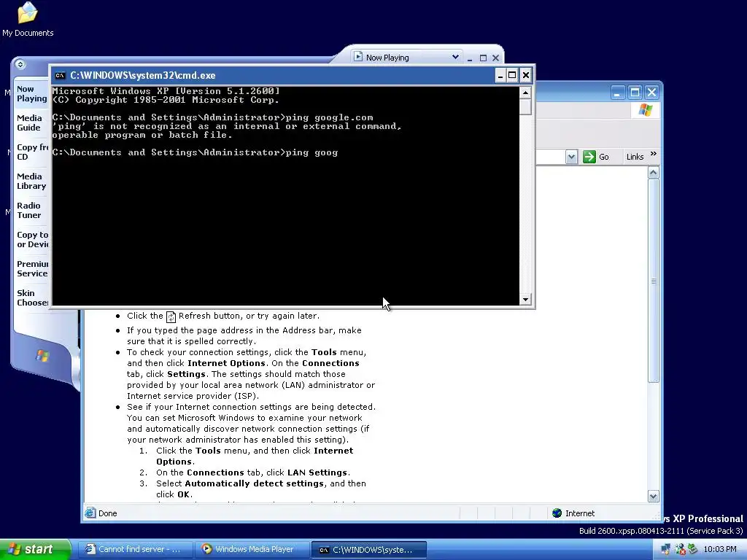Click the Internet zone globe icon
The width and height of the screenshot is (747, 560).
point(557,513)
